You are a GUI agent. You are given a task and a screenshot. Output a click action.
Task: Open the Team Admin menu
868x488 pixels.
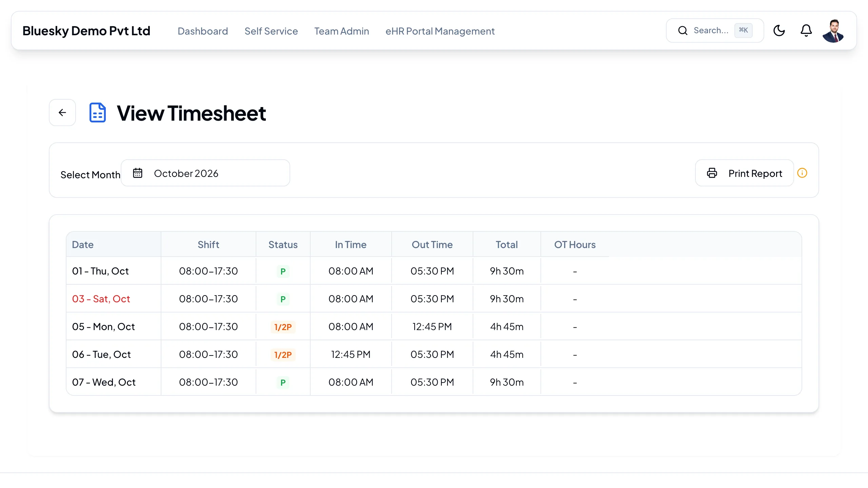coord(342,31)
